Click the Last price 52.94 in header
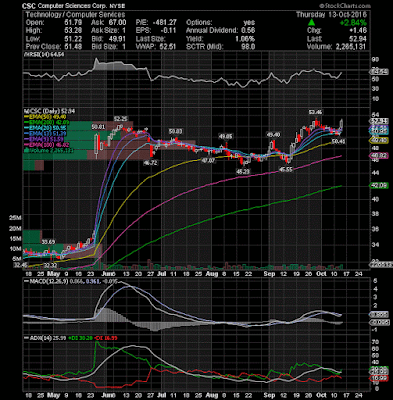Screen dimensions: 393x400 tap(358, 39)
